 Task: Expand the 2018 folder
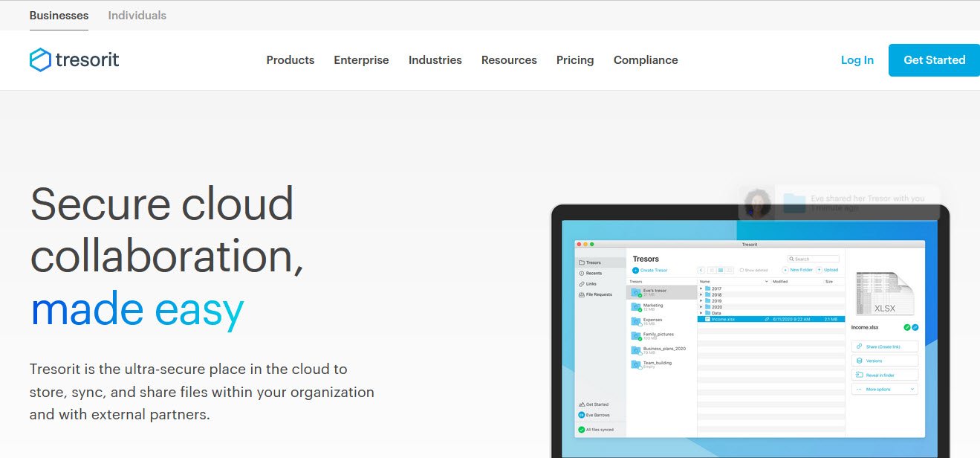click(x=701, y=294)
